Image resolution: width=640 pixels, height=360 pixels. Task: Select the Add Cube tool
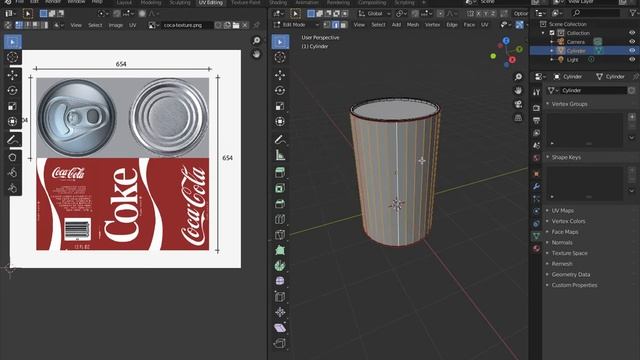click(280, 173)
